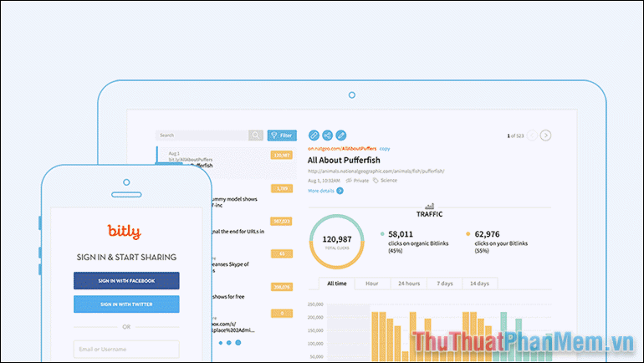Click the link icon above the title
Screen dimensions: 644x363
tap(314, 135)
